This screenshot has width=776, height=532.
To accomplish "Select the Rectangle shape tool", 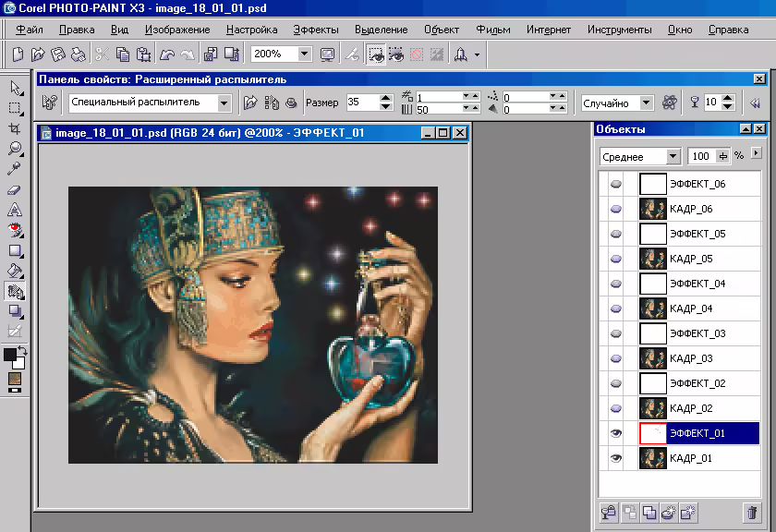I will pos(16,251).
